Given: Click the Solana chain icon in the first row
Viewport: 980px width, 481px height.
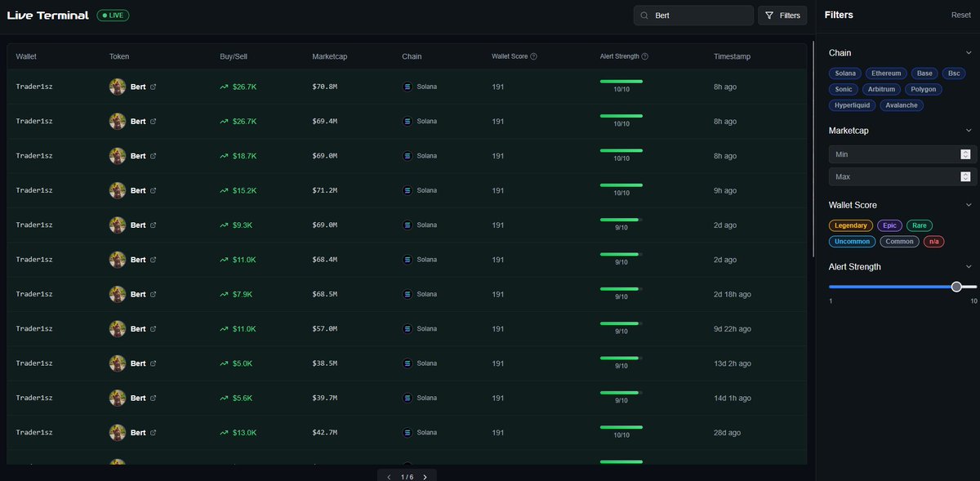Looking at the screenshot, I should (408, 86).
